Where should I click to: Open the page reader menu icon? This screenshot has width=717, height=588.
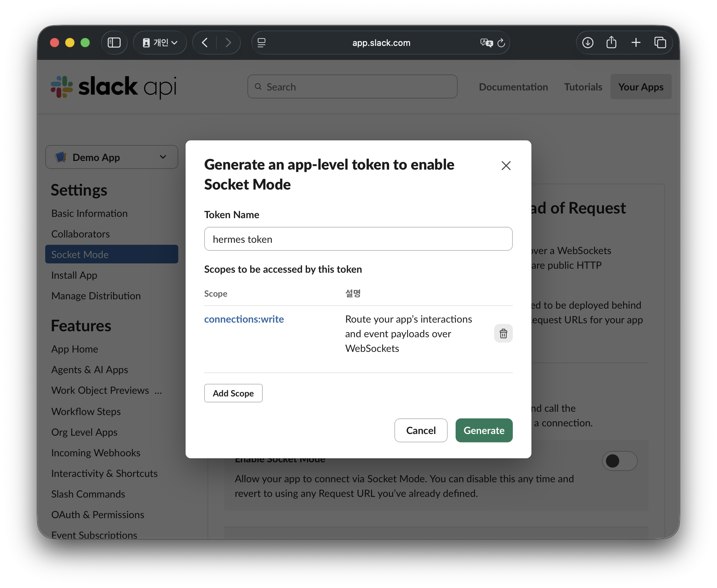(261, 43)
